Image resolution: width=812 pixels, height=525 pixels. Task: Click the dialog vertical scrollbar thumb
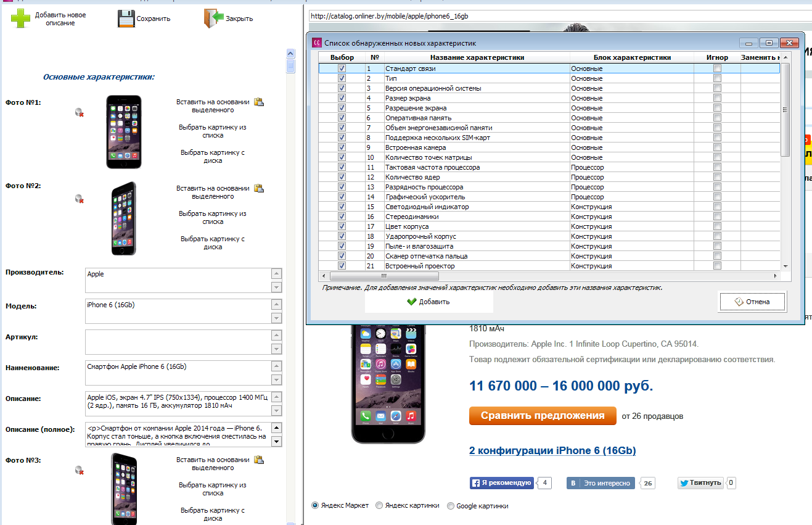785,109
